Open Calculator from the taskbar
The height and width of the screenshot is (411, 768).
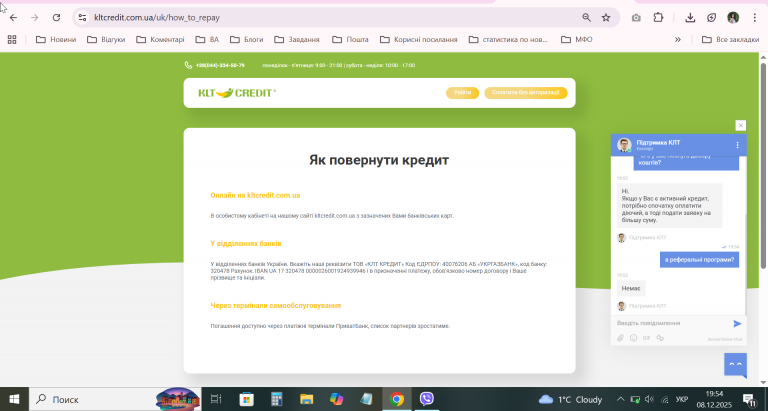tap(277, 399)
